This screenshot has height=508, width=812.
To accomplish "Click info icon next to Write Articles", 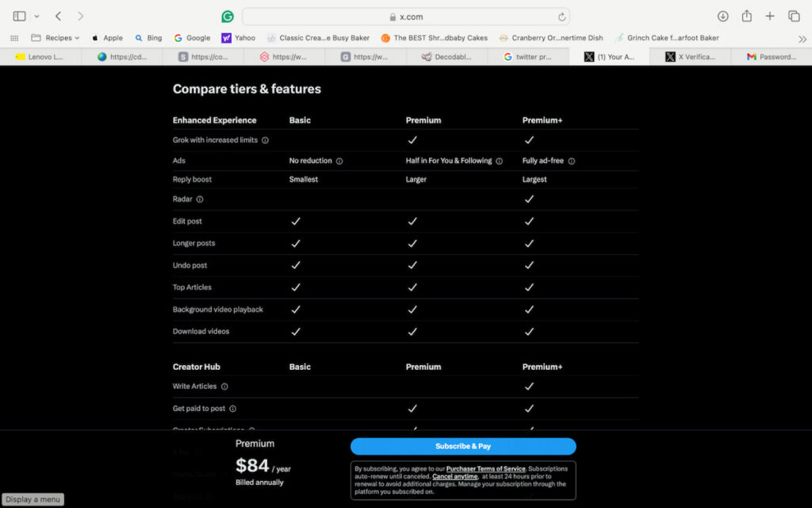I will coord(224,387).
